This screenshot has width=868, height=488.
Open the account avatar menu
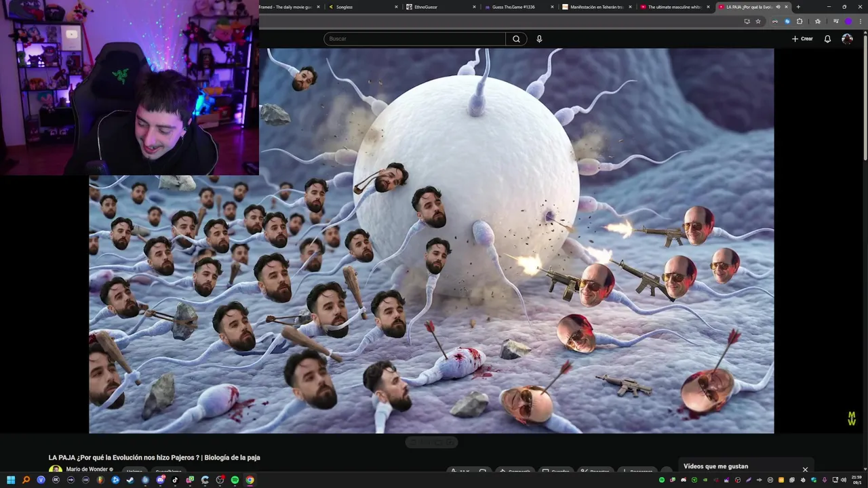point(847,39)
